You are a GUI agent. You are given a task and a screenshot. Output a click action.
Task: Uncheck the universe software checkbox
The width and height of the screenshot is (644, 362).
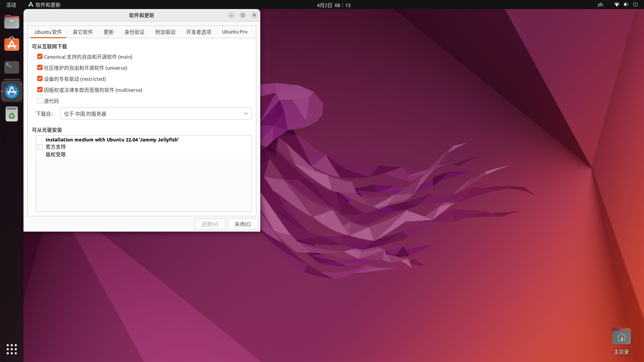pyautogui.click(x=40, y=68)
